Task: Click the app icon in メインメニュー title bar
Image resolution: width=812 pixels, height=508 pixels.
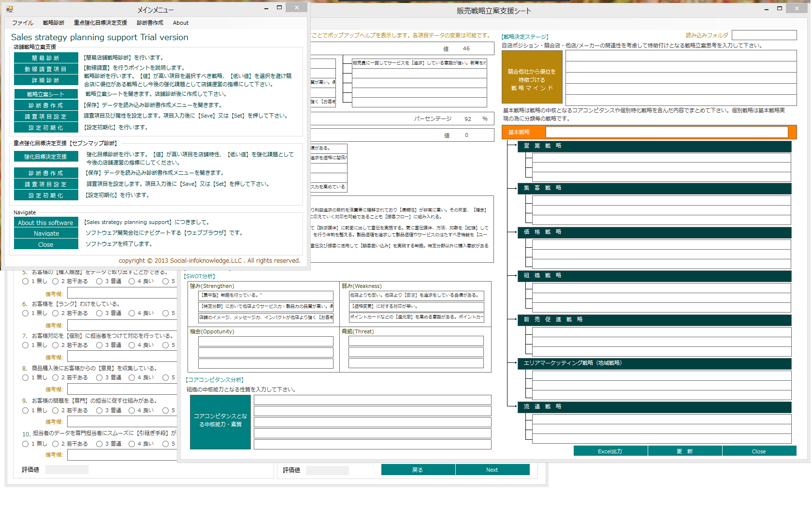Action: coord(10,9)
